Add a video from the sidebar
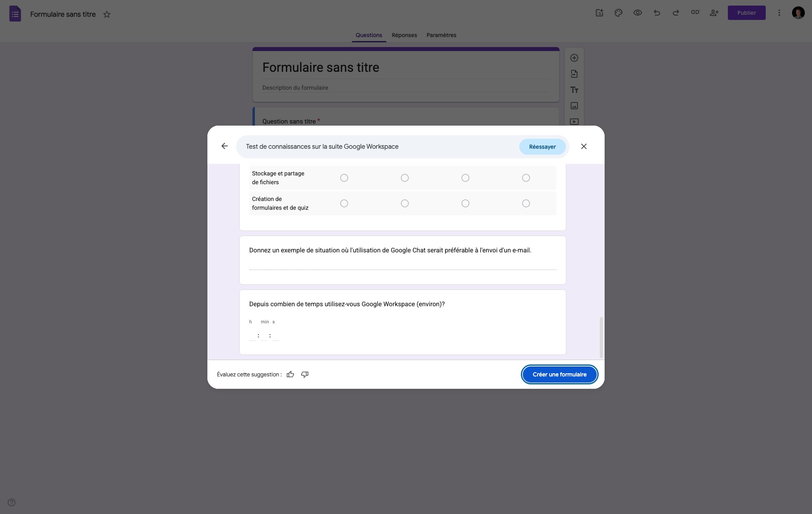This screenshot has width=812, height=514. pos(574,121)
